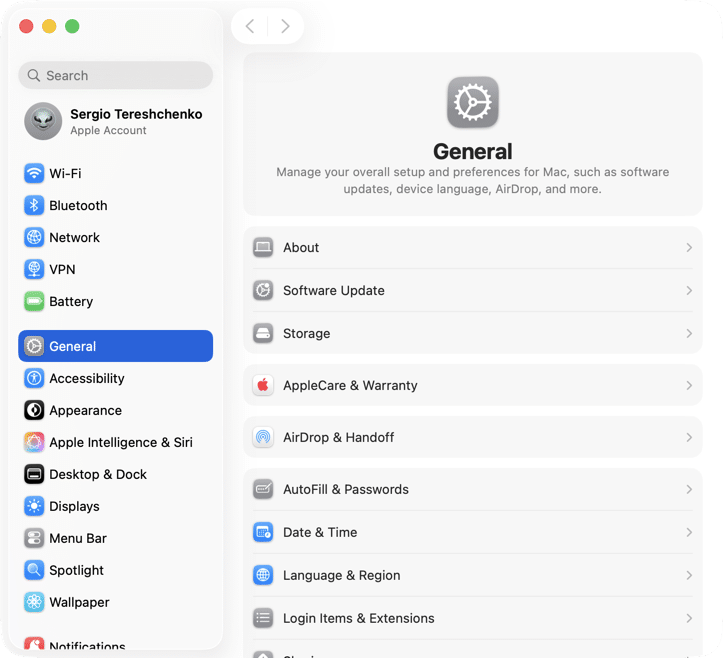Screen dimensions: 723x658
Task: Click the Menu Bar icon
Action: (34, 538)
